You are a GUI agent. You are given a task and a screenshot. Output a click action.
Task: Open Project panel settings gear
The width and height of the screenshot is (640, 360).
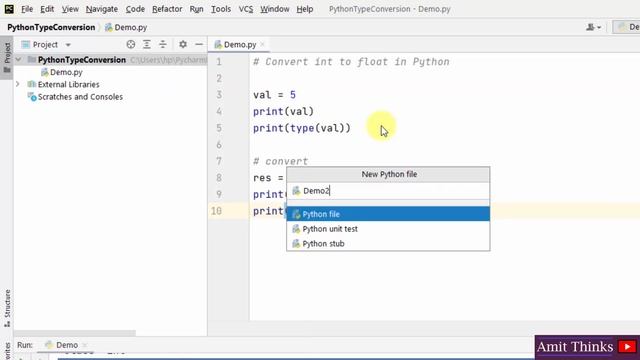183,44
